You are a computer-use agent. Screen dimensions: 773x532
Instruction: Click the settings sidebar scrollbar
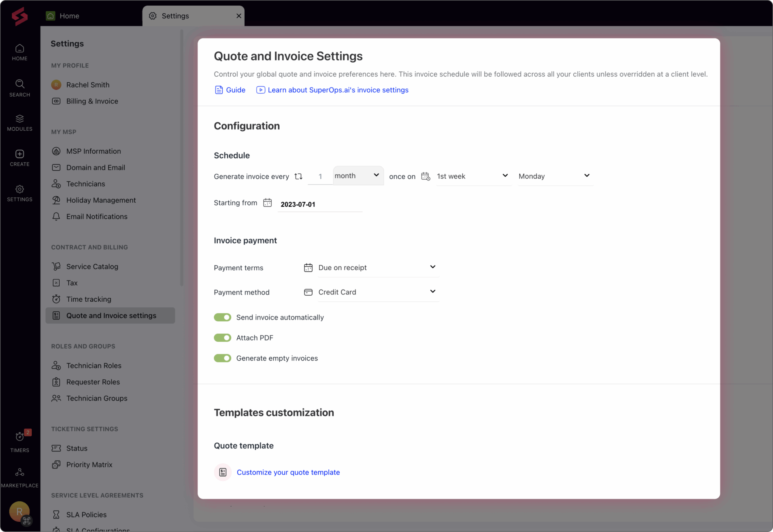[182, 159]
